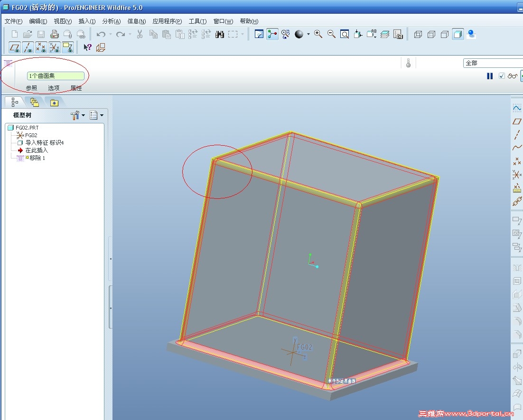
Task: Refit the model to the window
Action: [345, 34]
